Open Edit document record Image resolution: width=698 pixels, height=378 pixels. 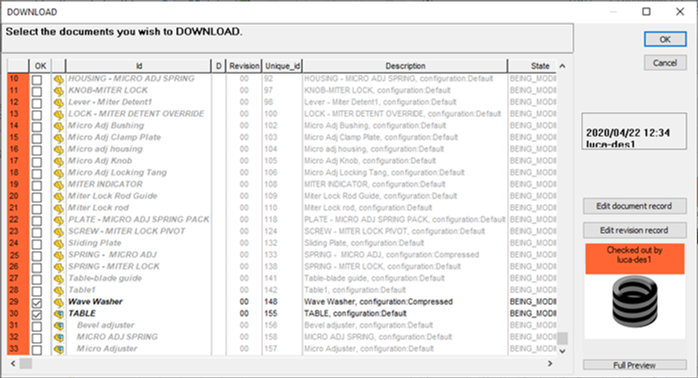634,206
